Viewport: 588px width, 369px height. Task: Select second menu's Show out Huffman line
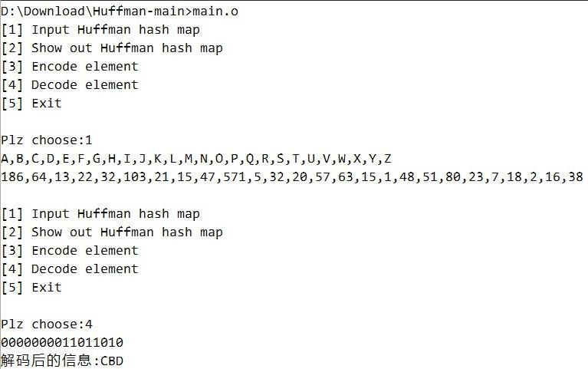point(112,232)
